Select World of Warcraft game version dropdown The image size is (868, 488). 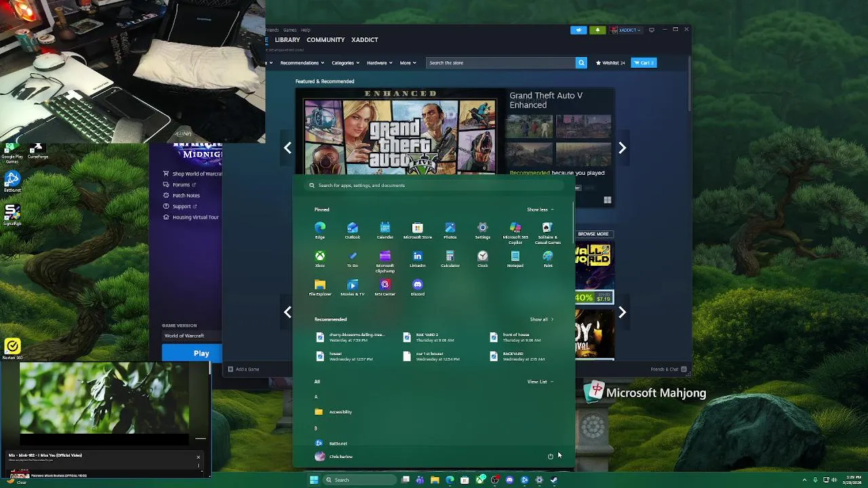[192, 335]
